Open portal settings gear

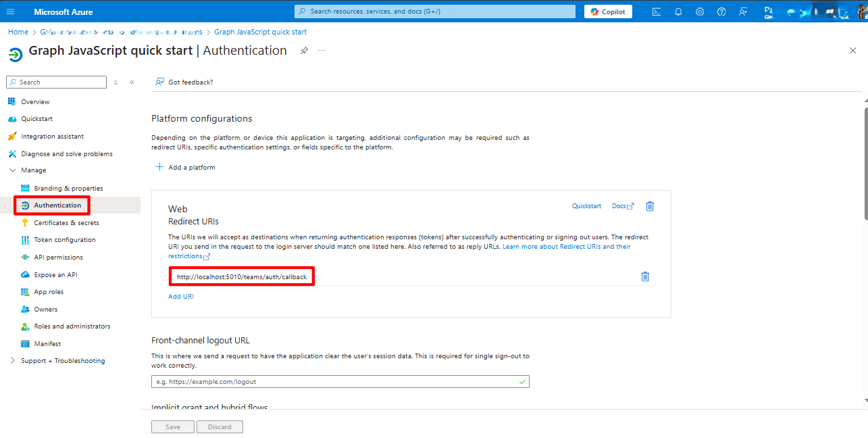pos(700,11)
